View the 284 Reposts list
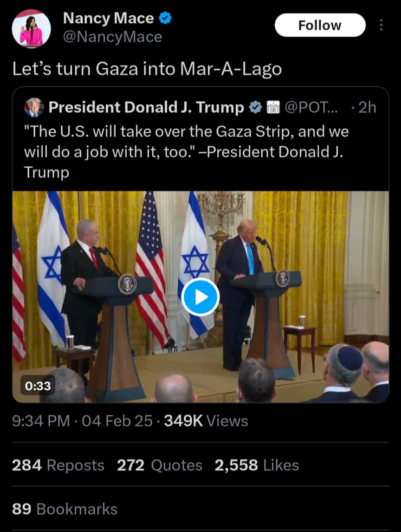The width and height of the screenshot is (401, 532). click(x=58, y=465)
